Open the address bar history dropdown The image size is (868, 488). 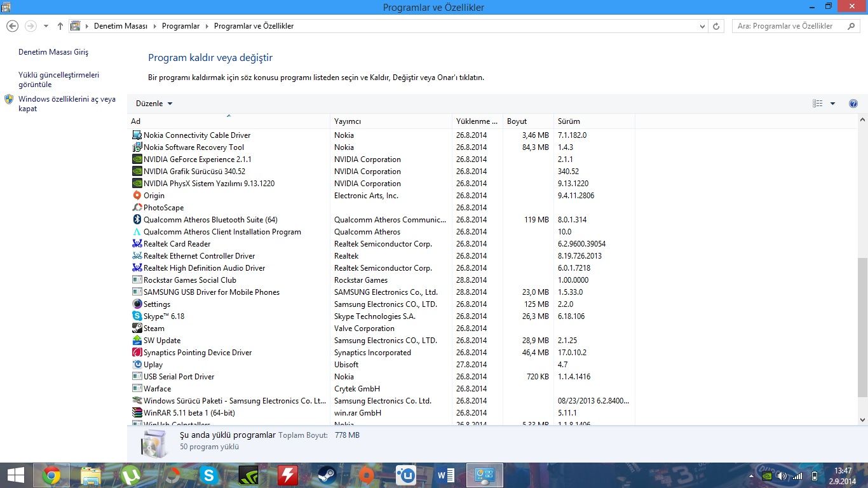pyautogui.click(x=702, y=26)
